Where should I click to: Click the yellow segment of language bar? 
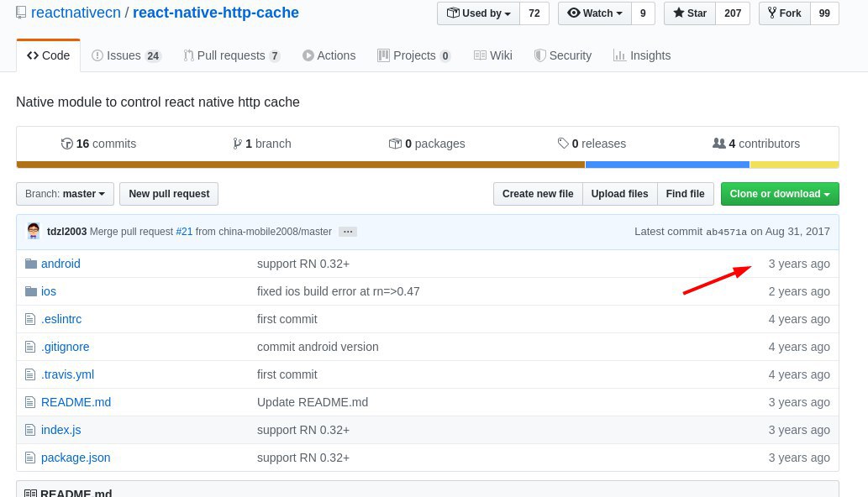pyautogui.click(x=794, y=165)
